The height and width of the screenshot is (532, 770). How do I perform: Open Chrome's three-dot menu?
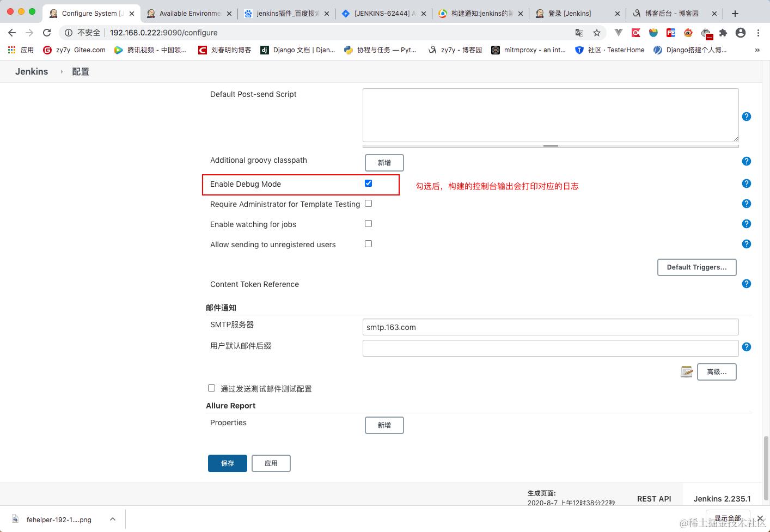pyautogui.click(x=758, y=33)
